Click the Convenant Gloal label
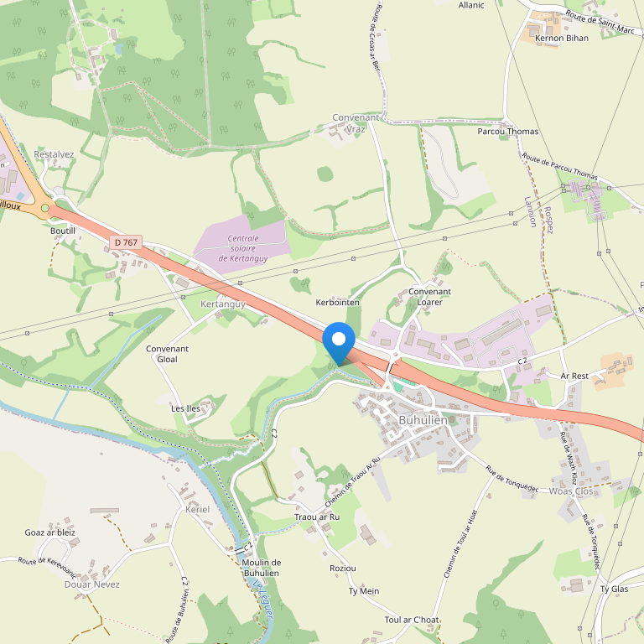This screenshot has width=644, height=644. point(167,354)
